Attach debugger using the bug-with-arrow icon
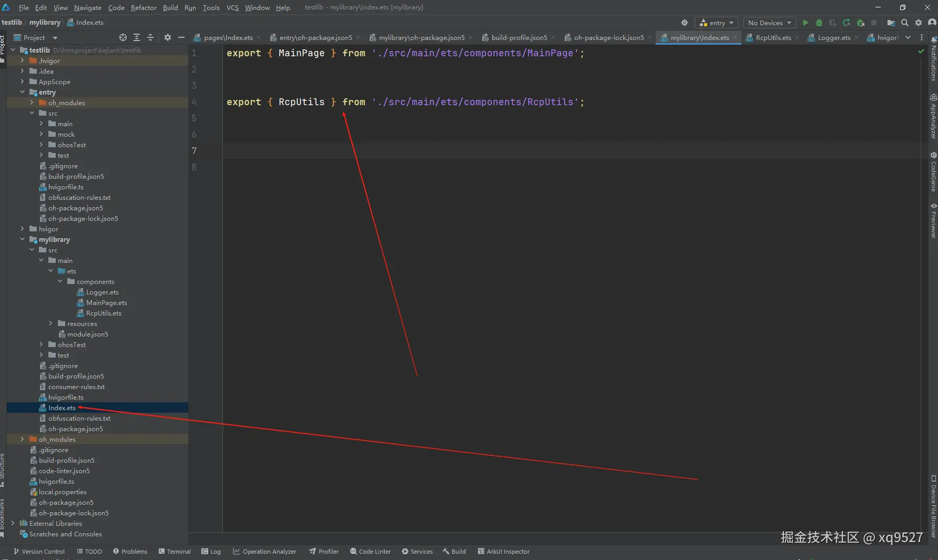 coord(860,23)
